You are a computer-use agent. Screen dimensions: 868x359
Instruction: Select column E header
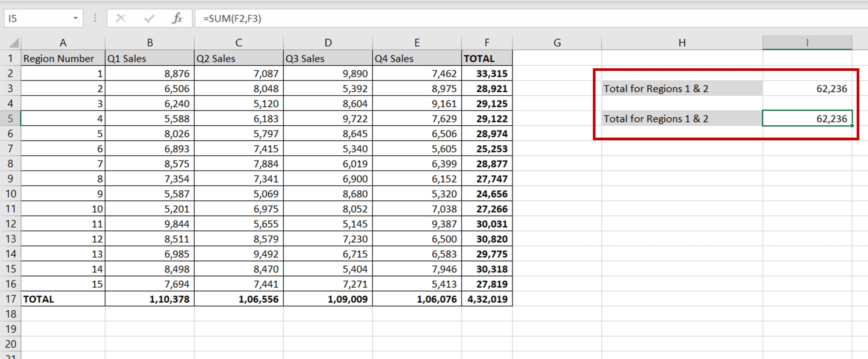pyautogui.click(x=417, y=43)
